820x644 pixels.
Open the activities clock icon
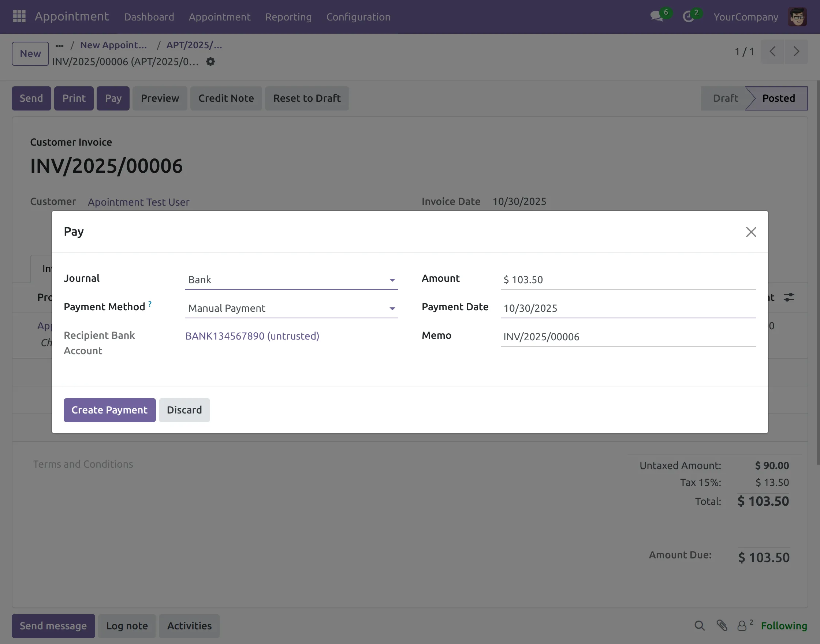click(688, 16)
